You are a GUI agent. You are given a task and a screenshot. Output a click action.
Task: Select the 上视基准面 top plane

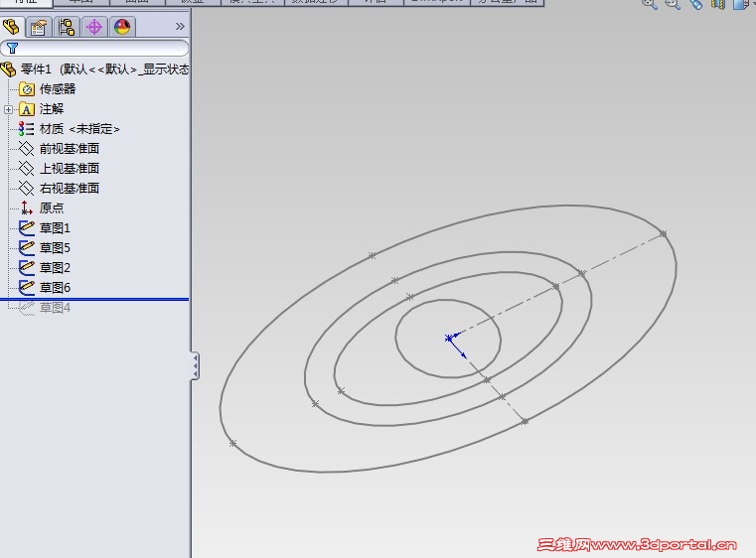point(59,169)
